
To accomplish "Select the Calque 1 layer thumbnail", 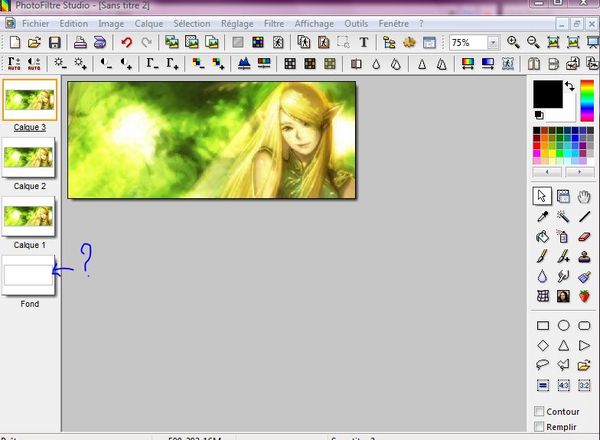I will (x=28, y=217).
